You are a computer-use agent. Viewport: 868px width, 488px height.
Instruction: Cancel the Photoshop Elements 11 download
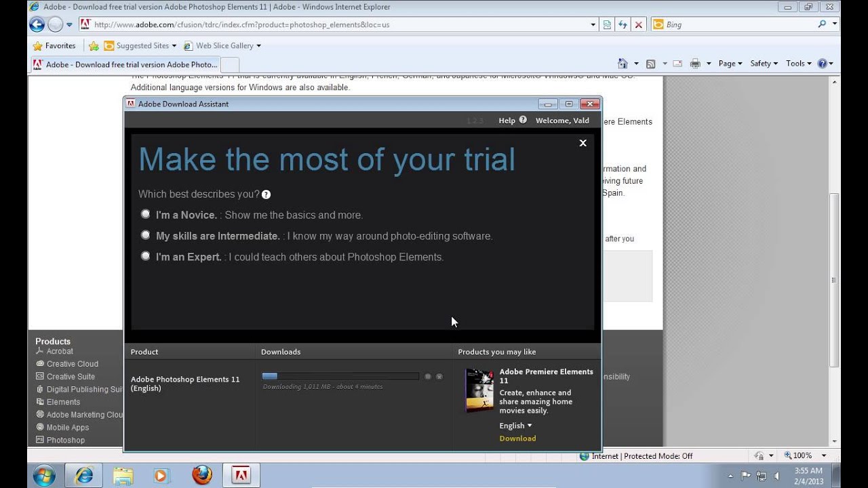439,376
